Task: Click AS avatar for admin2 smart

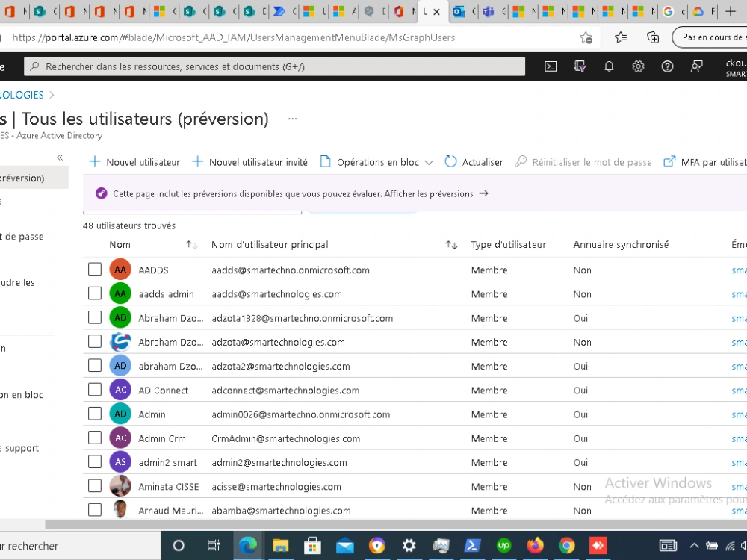Action: 120,461
